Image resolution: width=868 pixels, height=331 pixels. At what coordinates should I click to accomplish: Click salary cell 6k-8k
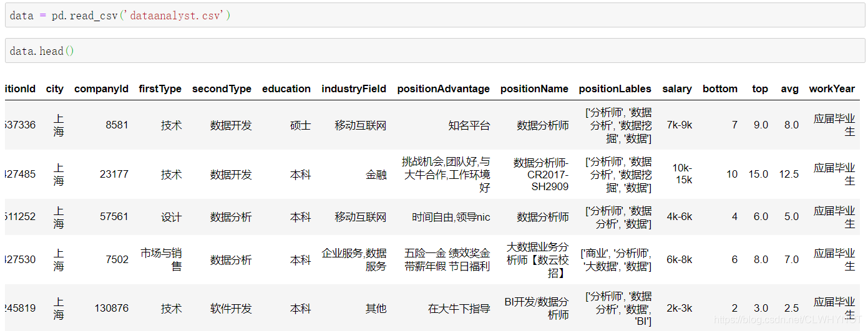click(x=679, y=259)
